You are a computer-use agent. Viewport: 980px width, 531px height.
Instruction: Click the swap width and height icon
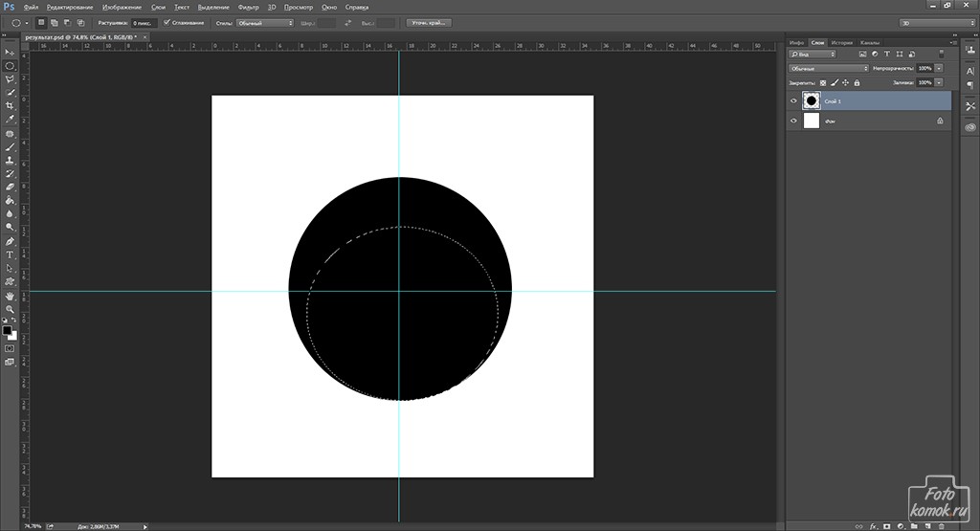pos(347,23)
